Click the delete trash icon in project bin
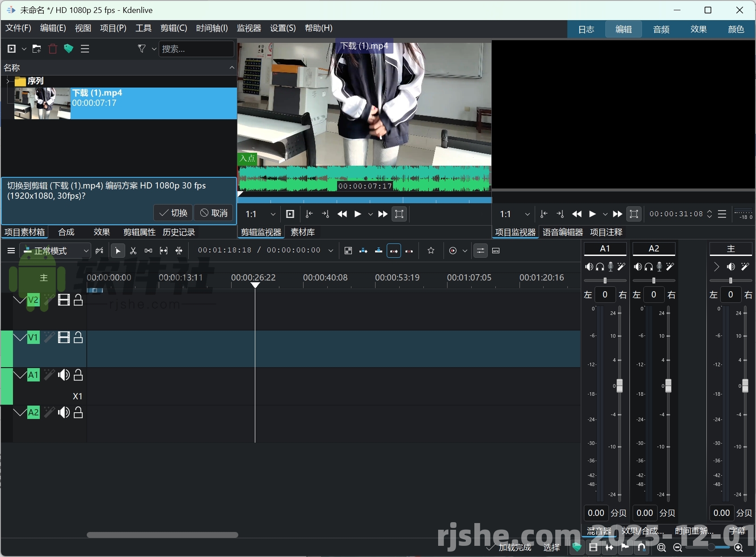The image size is (756, 557). tap(52, 49)
